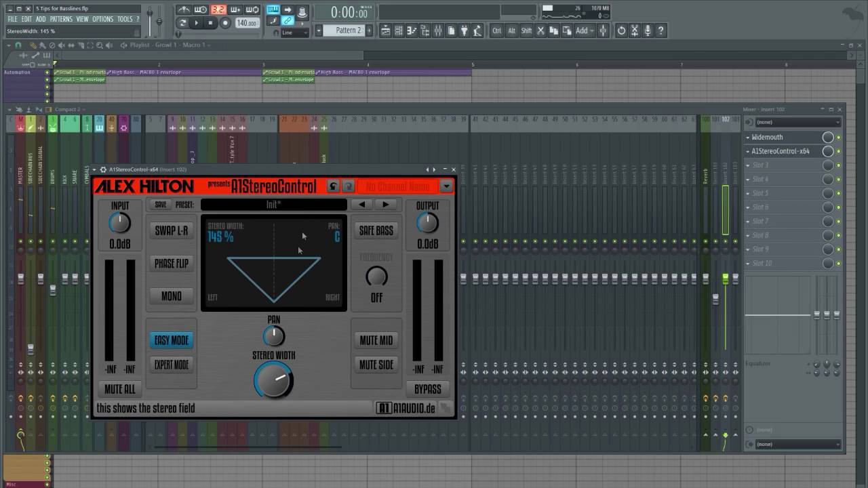Image resolution: width=868 pixels, height=488 pixels.
Task: Toggle the pattern/song mode button
Action: tap(182, 23)
